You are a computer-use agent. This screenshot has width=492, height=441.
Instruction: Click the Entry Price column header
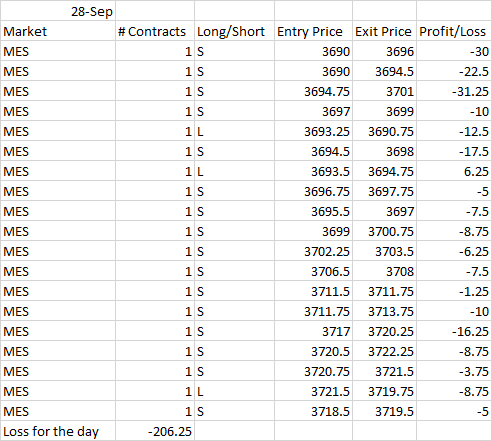313,31
